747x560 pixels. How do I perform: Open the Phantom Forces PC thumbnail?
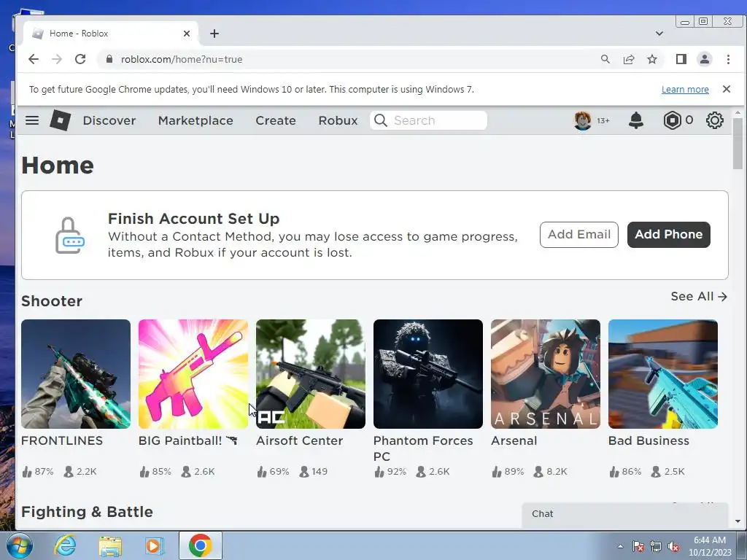click(x=427, y=374)
